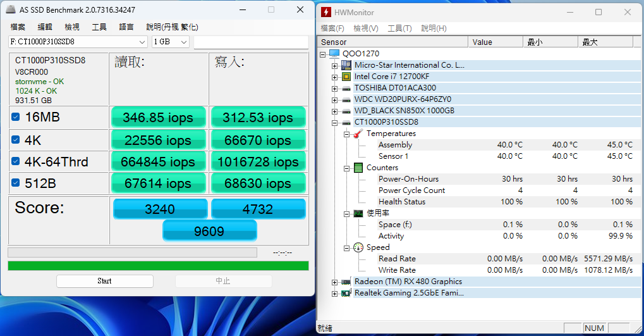The image size is (644, 336).
Task: Uncheck the 4K test checkbox
Action: pyautogui.click(x=16, y=140)
